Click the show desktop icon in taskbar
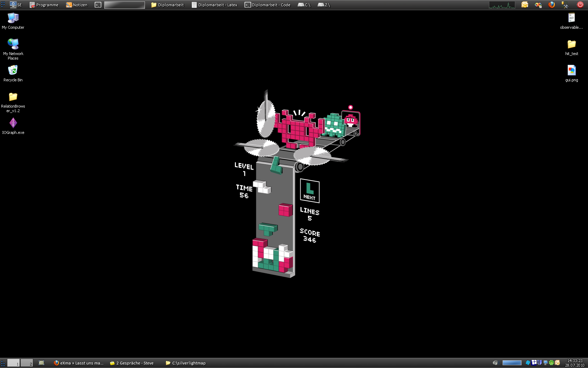 point(41,363)
